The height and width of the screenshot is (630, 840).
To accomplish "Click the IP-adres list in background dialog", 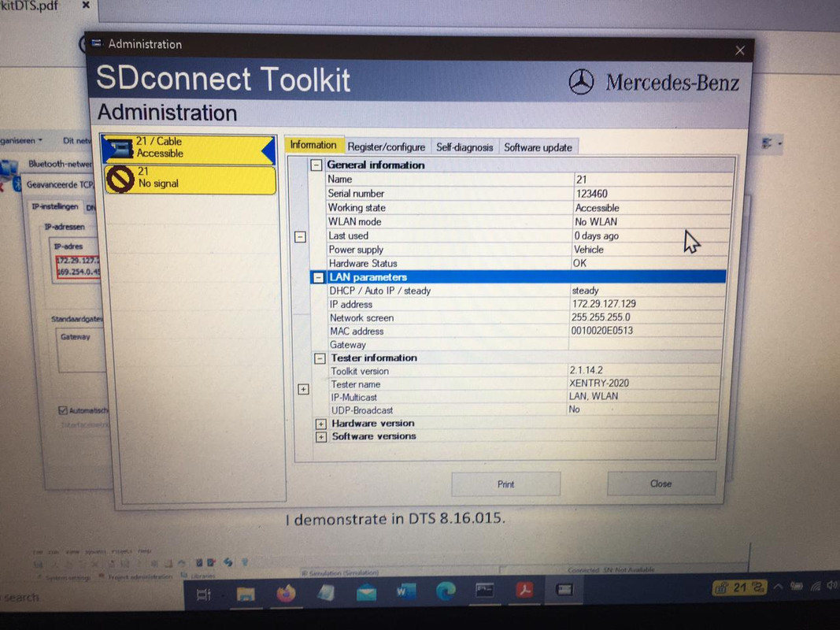I will point(76,261).
